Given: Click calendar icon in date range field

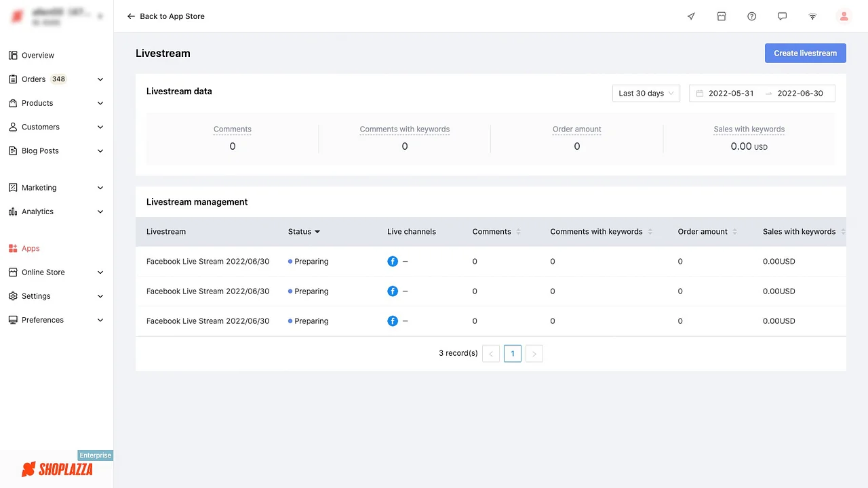Looking at the screenshot, I should pyautogui.click(x=700, y=94).
